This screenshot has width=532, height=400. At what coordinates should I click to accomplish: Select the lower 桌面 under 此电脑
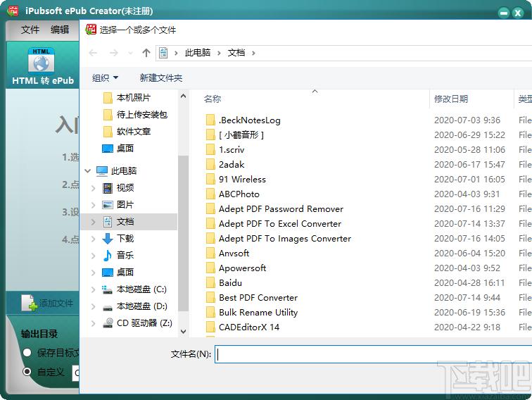coord(125,273)
